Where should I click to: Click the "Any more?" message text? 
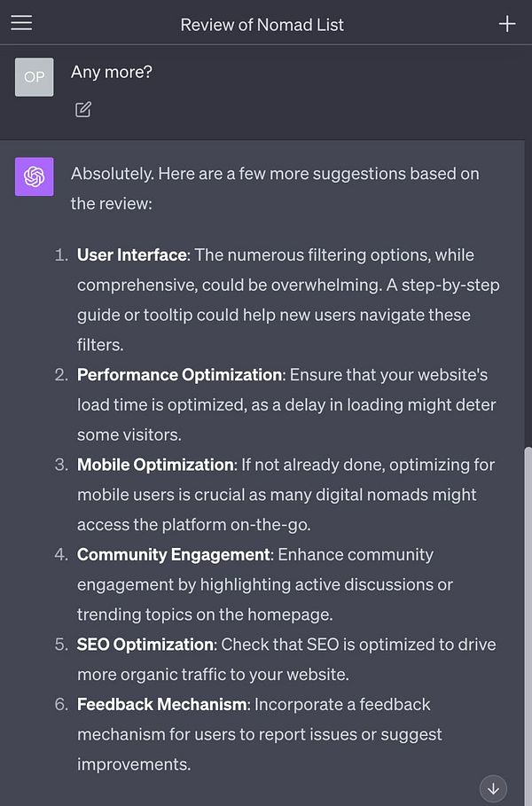pos(112,72)
